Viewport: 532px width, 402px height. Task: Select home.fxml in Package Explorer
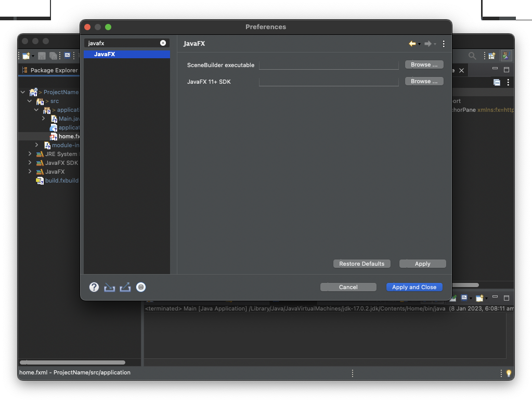pyautogui.click(x=69, y=136)
